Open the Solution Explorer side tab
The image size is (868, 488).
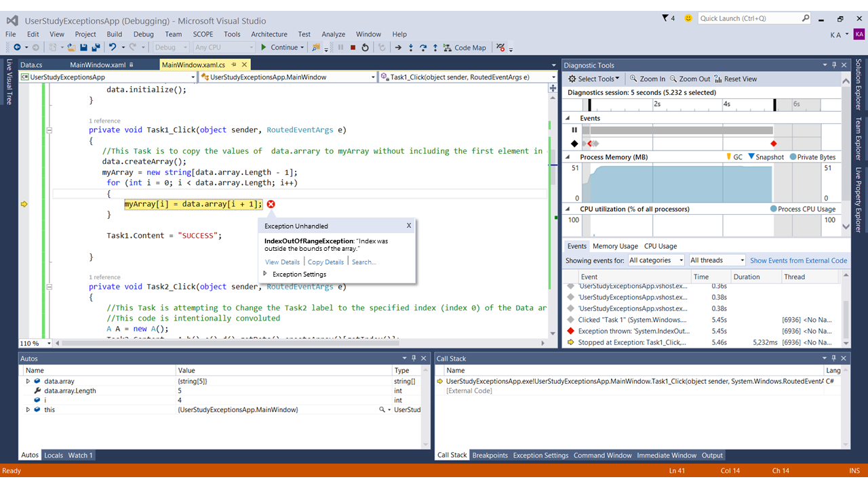pos(859,85)
